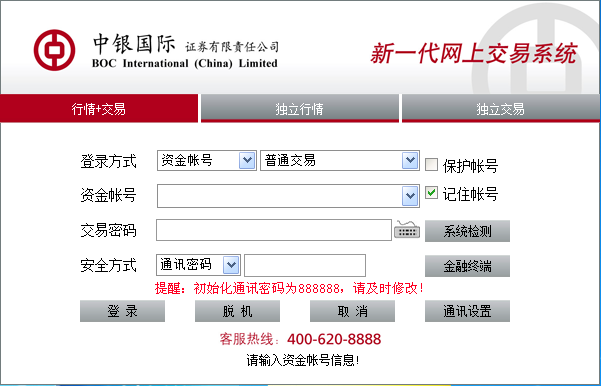Enable the 保护帐号 checkbox
601x386 pixels.
(x=431, y=164)
